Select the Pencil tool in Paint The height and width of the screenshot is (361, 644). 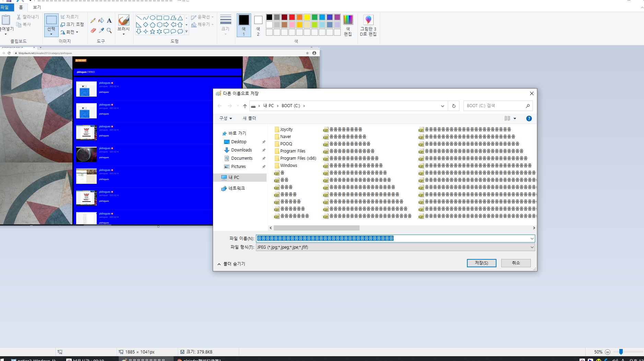(x=93, y=21)
